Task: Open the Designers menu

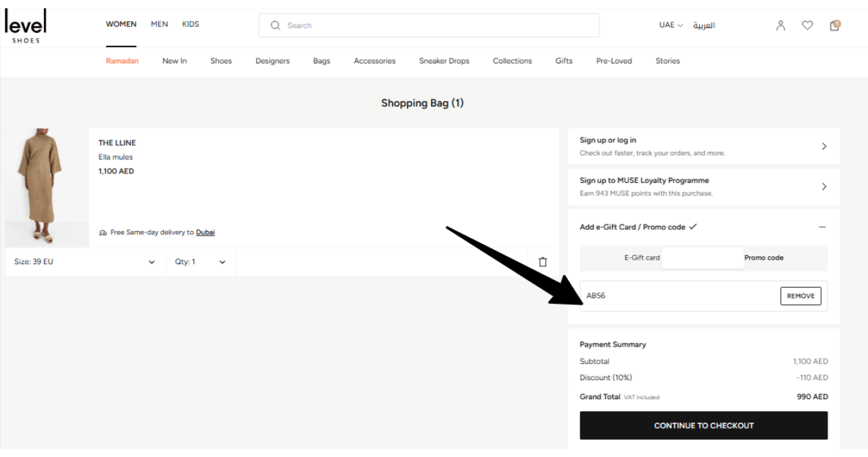Action: [273, 61]
